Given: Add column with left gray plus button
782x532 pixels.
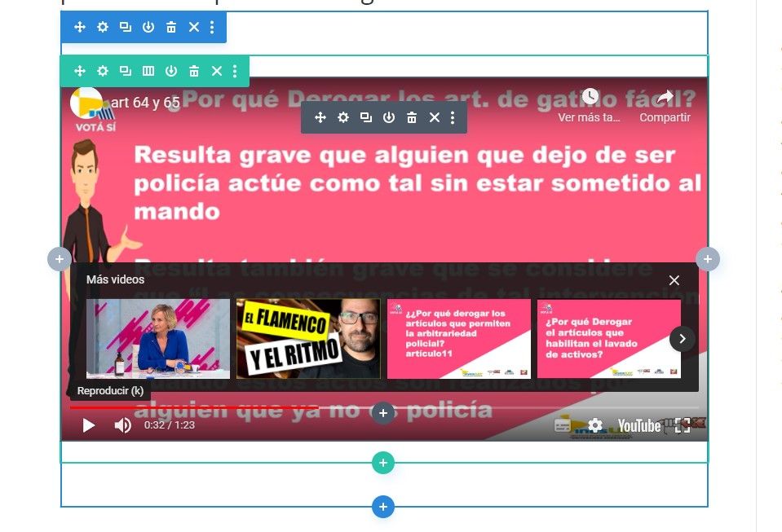Looking at the screenshot, I should [x=60, y=259].
